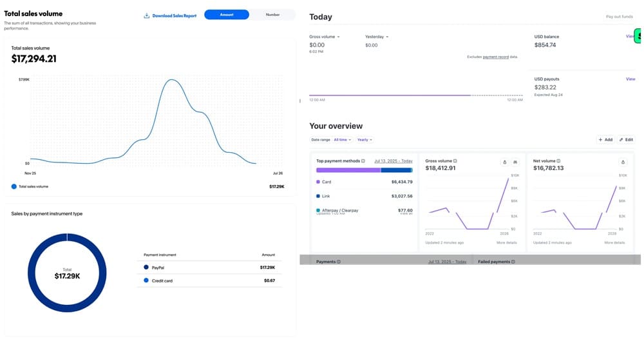Open the Yesterday comparison dropdown
This screenshot has height=341, width=644.
tap(377, 37)
